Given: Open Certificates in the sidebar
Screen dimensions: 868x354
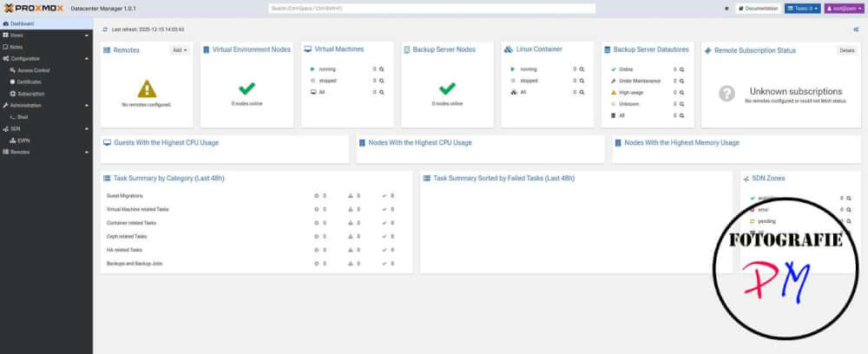Looking at the screenshot, I should click(x=47, y=82).
